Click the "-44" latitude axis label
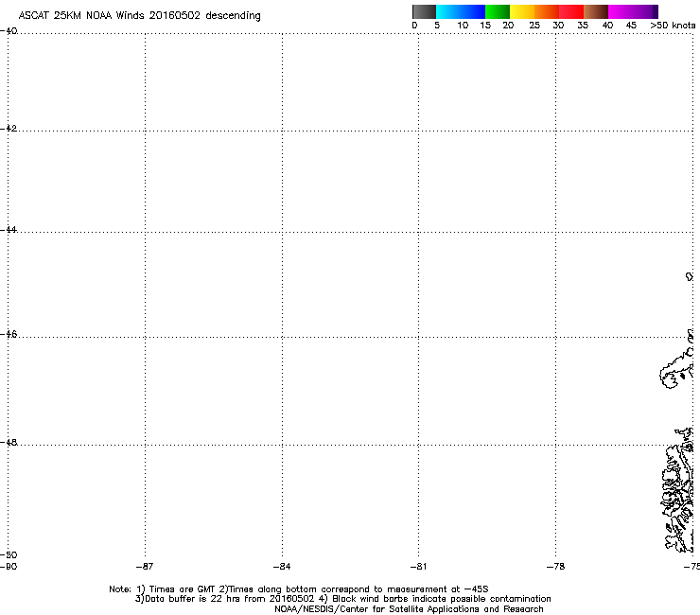The width and height of the screenshot is (700, 615). (x=9, y=230)
